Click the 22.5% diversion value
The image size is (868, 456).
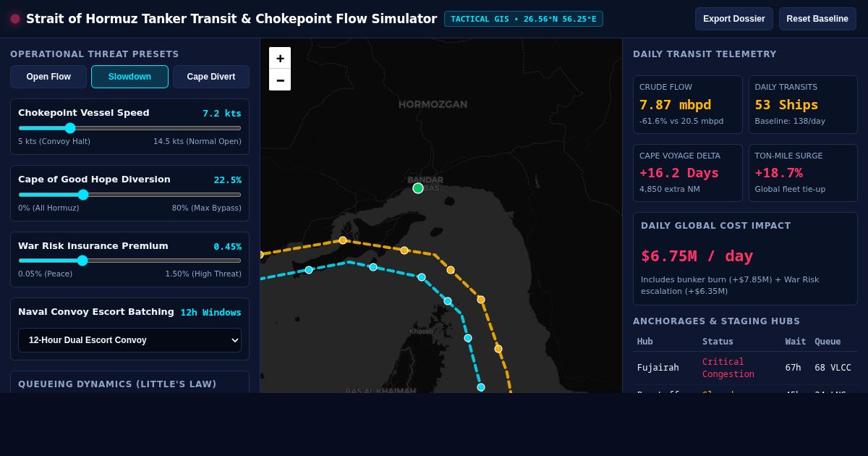pos(227,180)
